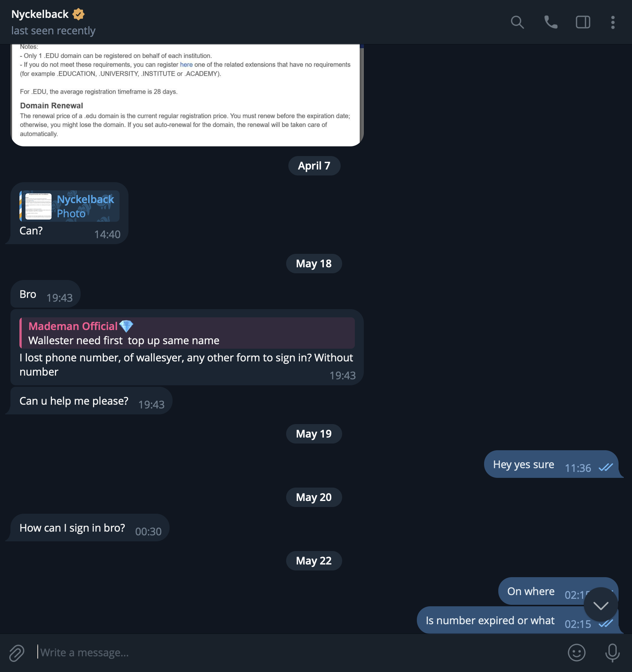This screenshot has height=672, width=632.
Task: Click the Mademan Official quoted reply
Action: (187, 333)
